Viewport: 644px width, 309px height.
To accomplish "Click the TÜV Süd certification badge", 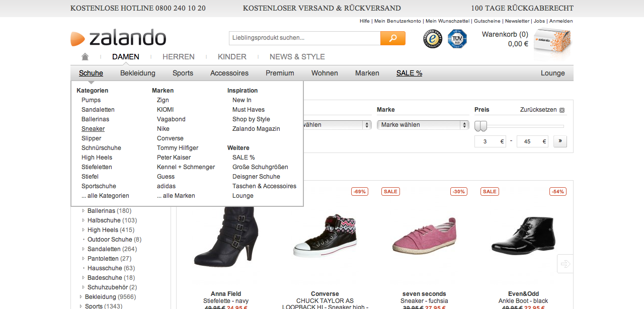I will coord(457,39).
